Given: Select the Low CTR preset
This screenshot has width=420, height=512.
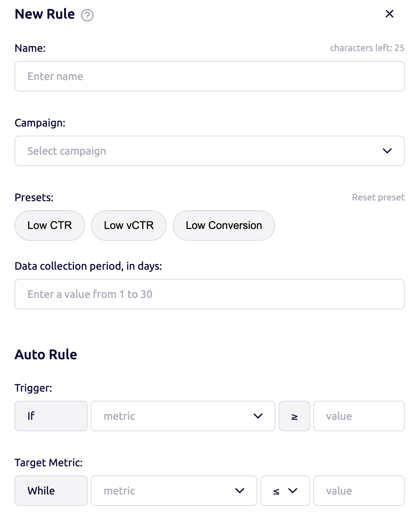Looking at the screenshot, I should pyautogui.click(x=50, y=226).
